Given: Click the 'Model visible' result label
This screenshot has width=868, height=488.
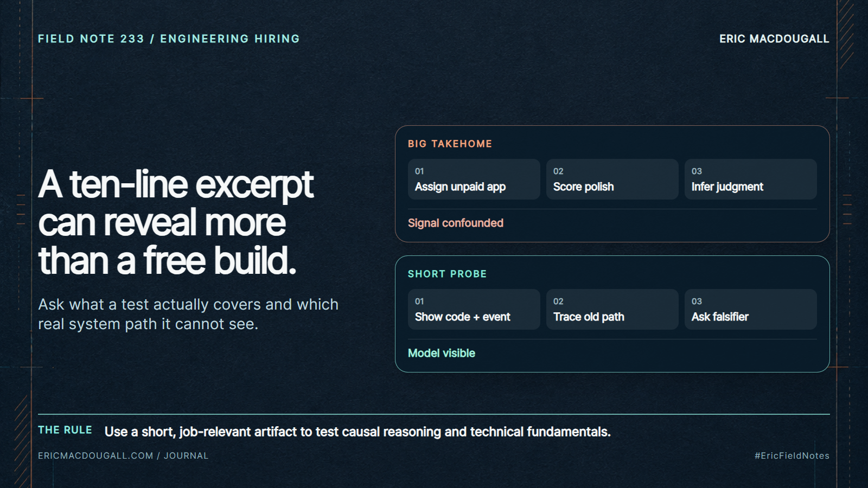Looking at the screenshot, I should coord(442,353).
